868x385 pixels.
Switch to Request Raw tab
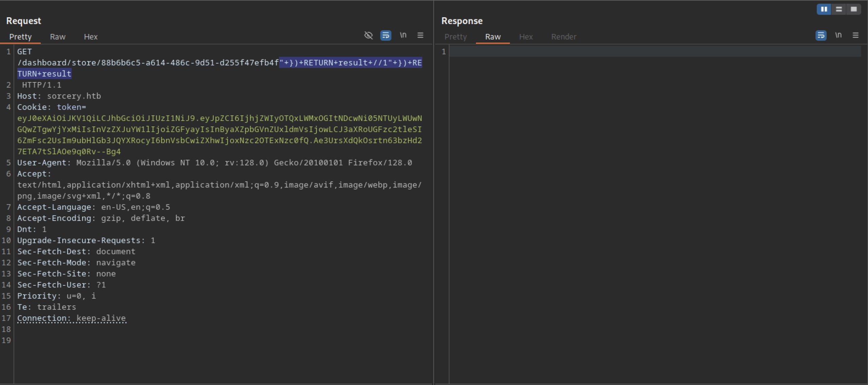pyautogui.click(x=58, y=37)
